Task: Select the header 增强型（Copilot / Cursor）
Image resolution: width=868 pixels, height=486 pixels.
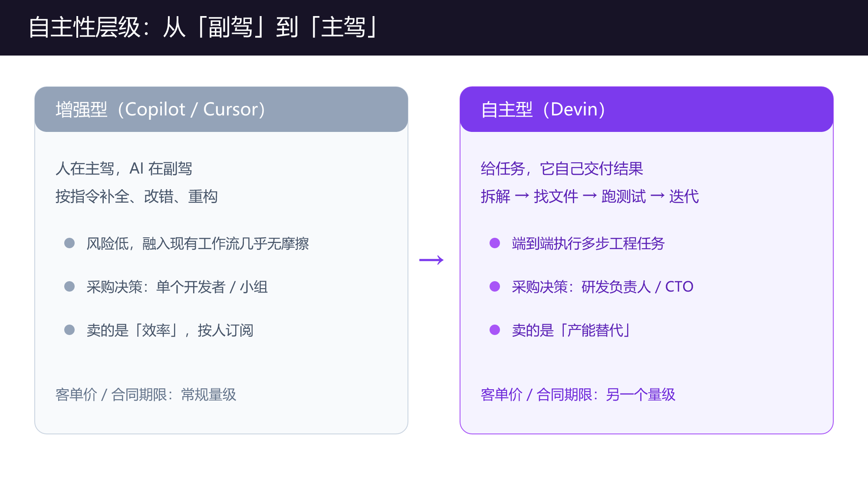Action: [x=221, y=109]
